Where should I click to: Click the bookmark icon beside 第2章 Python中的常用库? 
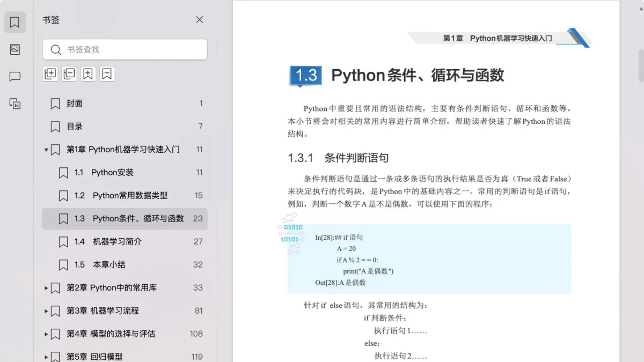[x=55, y=288]
